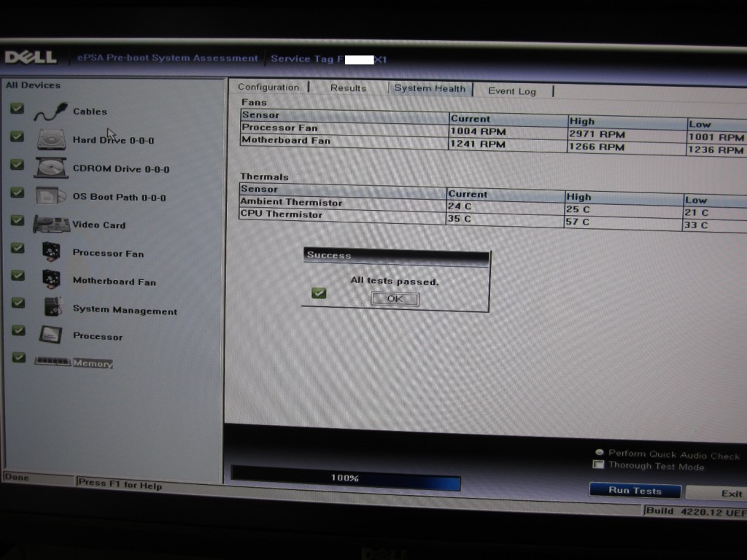The image size is (747, 560).
Task: Select the Processor Fan icon
Action: (51, 252)
